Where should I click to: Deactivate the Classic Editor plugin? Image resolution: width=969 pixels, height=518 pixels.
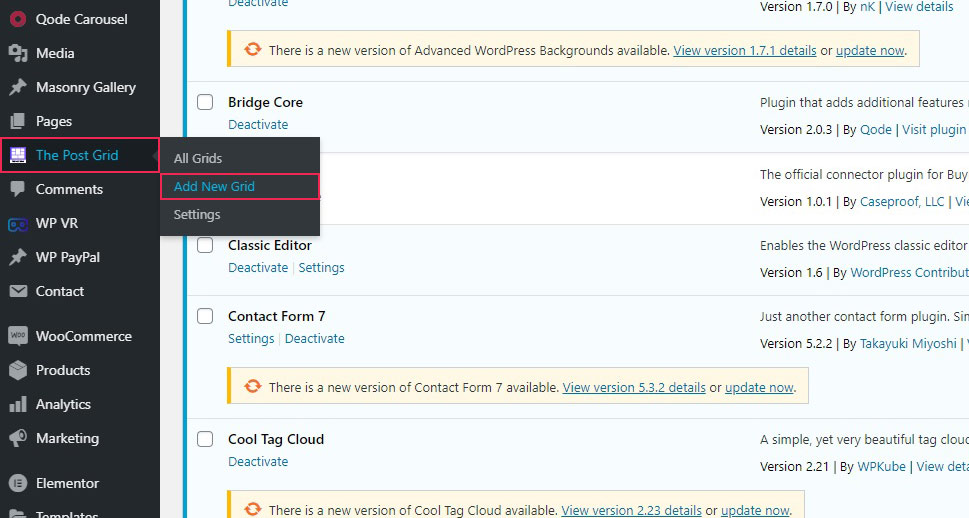tap(258, 268)
